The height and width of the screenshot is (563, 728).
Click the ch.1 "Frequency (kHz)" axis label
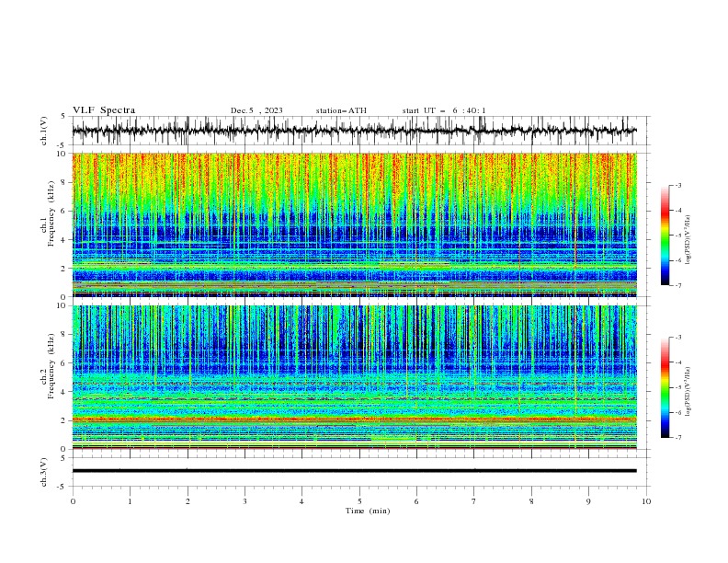coord(51,213)
